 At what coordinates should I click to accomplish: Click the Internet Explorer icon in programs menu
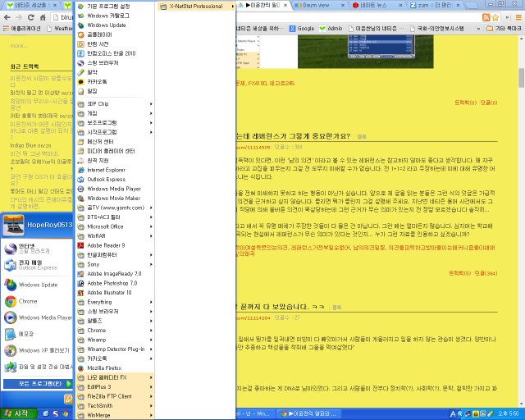[x=80, y=170]
